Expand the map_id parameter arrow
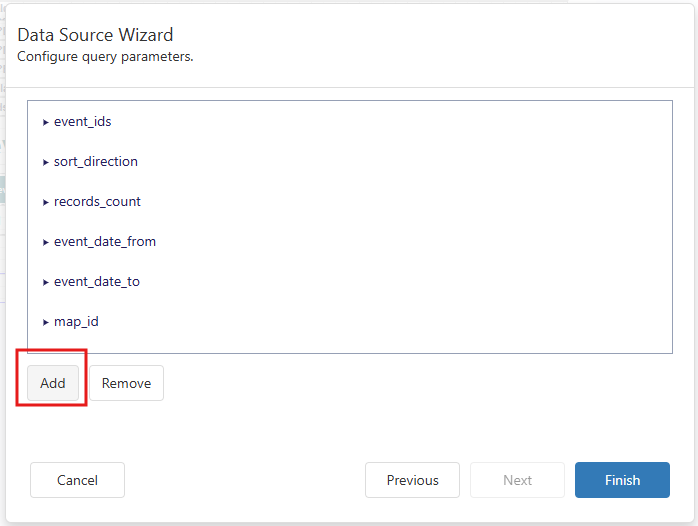The image size is (698, 526). click(x=46, y=322)
